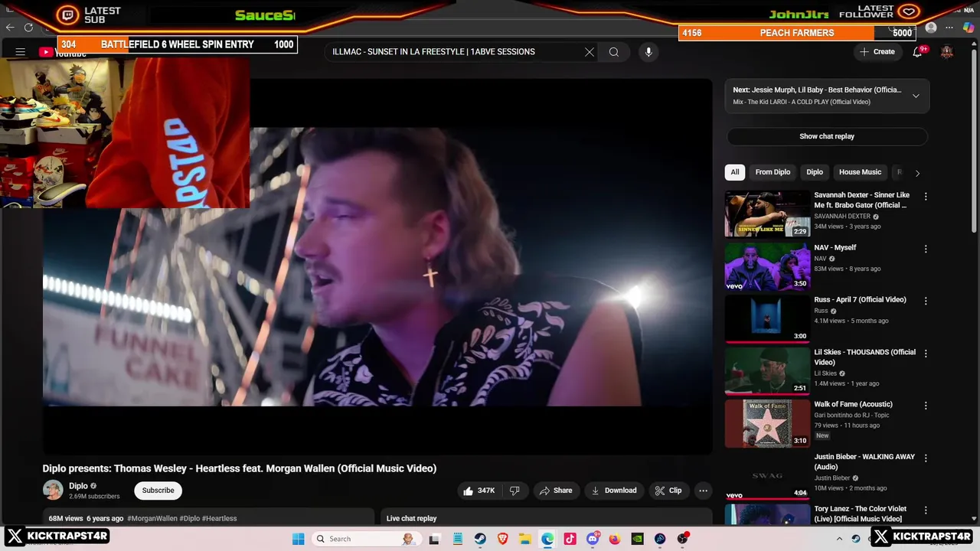Like the video (347K thumbs up)
This screenshot has height=551, width=980.
479,491
